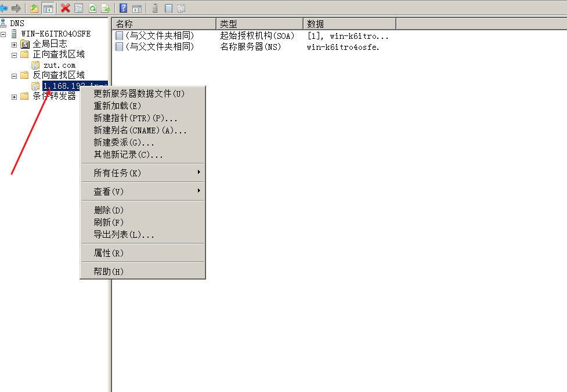Screen dimensions: 567x392
Task: Click the red X delete icon
Action: pyautogui.click(x=66, y=8)
